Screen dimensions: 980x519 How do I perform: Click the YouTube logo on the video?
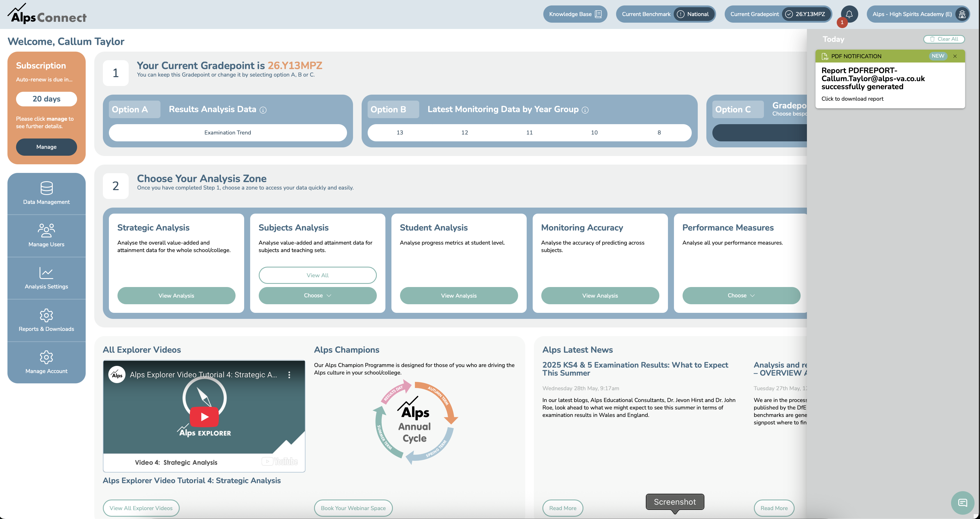coord(280,461)
